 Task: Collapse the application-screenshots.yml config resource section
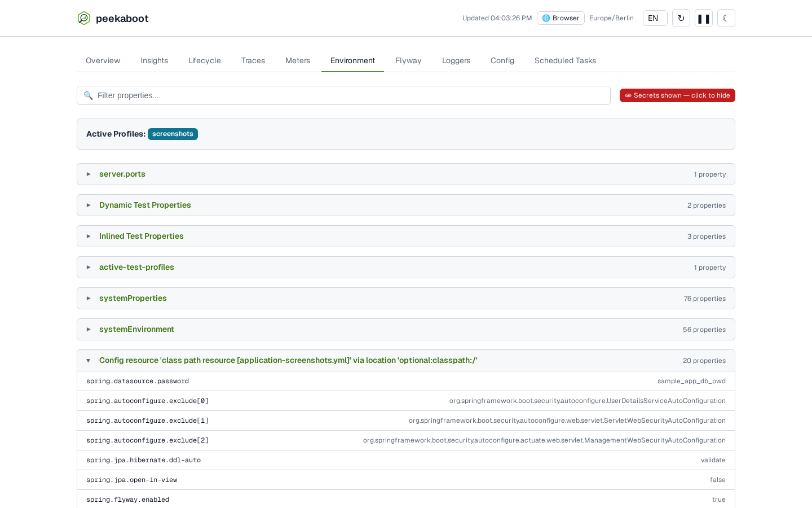click(x=406, y=361)
